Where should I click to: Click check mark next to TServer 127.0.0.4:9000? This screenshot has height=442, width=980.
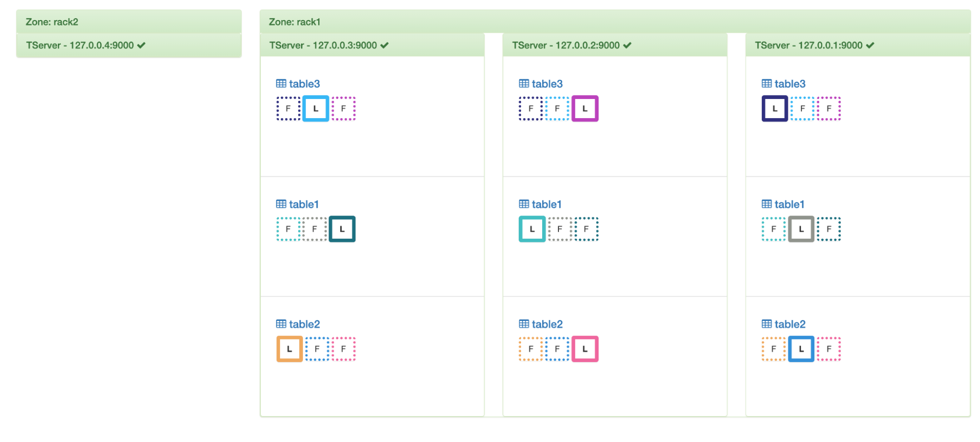pos(141,46)
